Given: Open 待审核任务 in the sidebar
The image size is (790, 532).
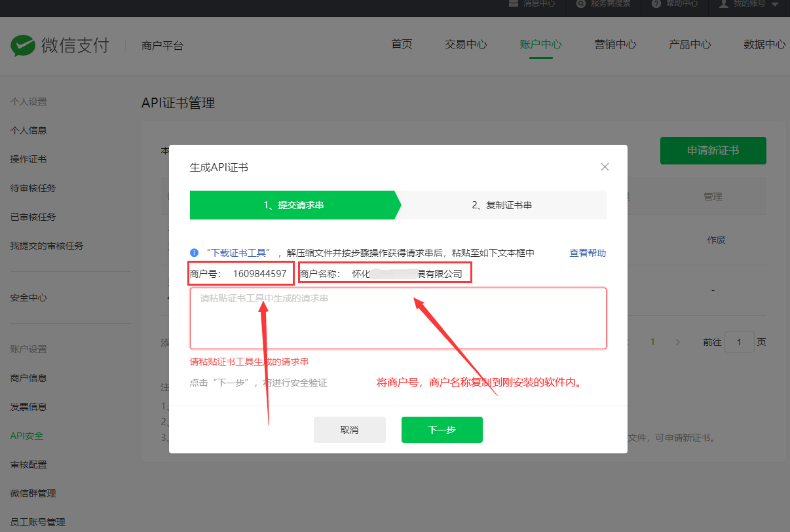Looking at the screenshot, I should pos(33,188).
